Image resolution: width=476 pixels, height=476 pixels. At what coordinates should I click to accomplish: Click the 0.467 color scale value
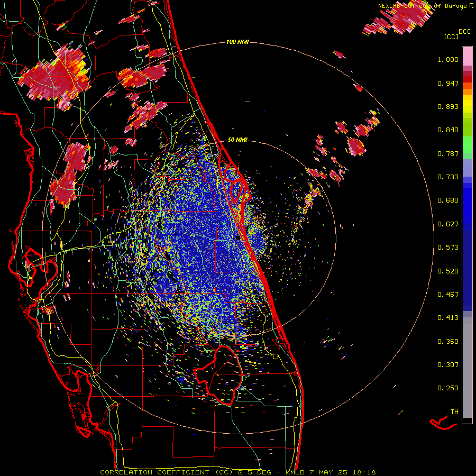click(448, 295)
